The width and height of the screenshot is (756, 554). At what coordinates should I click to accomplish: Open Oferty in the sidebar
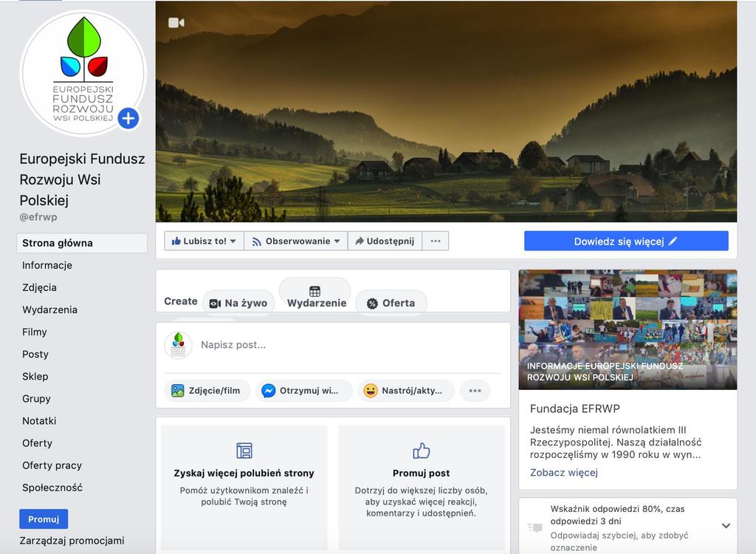[37, 443]
